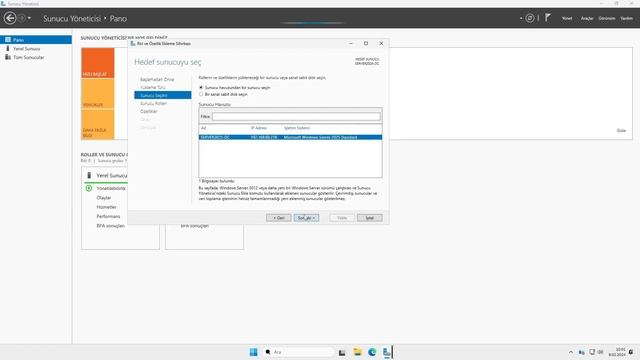This screenshot has width=640, height=360.
Task: Open Microsoft Edge from the taskbar
Action: [x=372, y=352]
